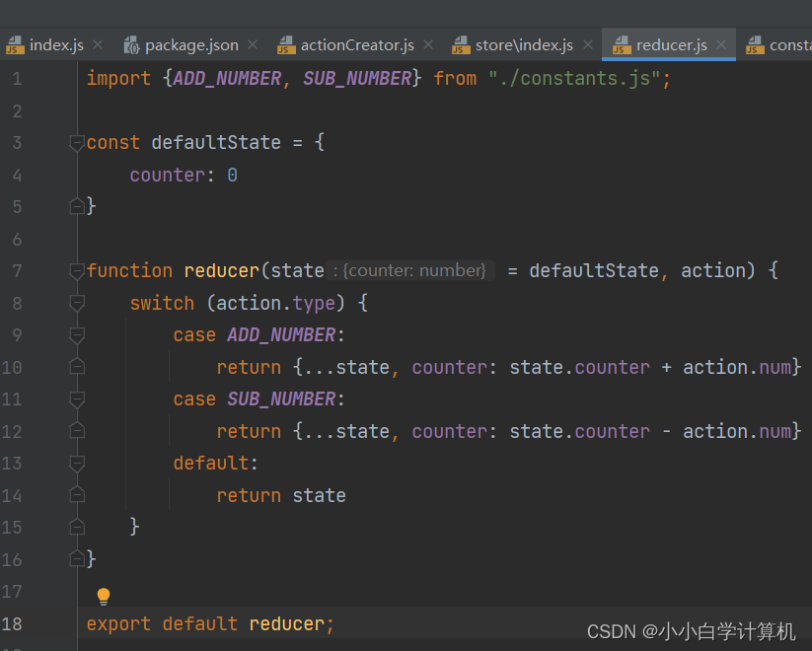Close the store\index.js tab
Viewport: 812px width, 651px height.
tap(588, 45)
